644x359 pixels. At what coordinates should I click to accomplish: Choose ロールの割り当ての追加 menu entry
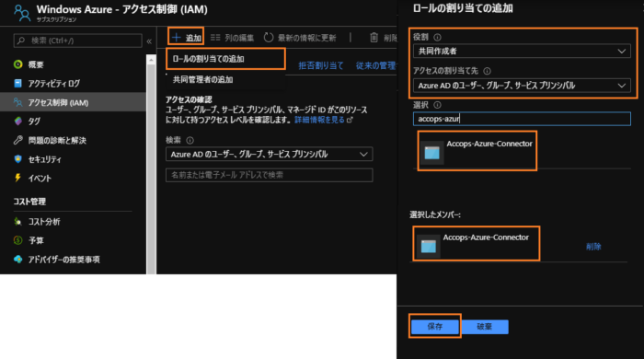[225, 59]
